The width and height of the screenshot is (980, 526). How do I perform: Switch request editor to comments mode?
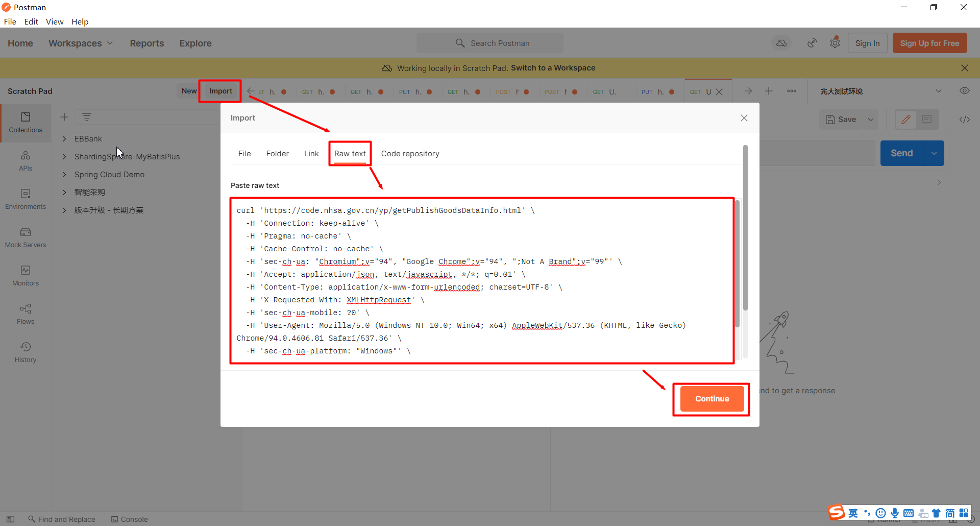click(x=928, y=119)
